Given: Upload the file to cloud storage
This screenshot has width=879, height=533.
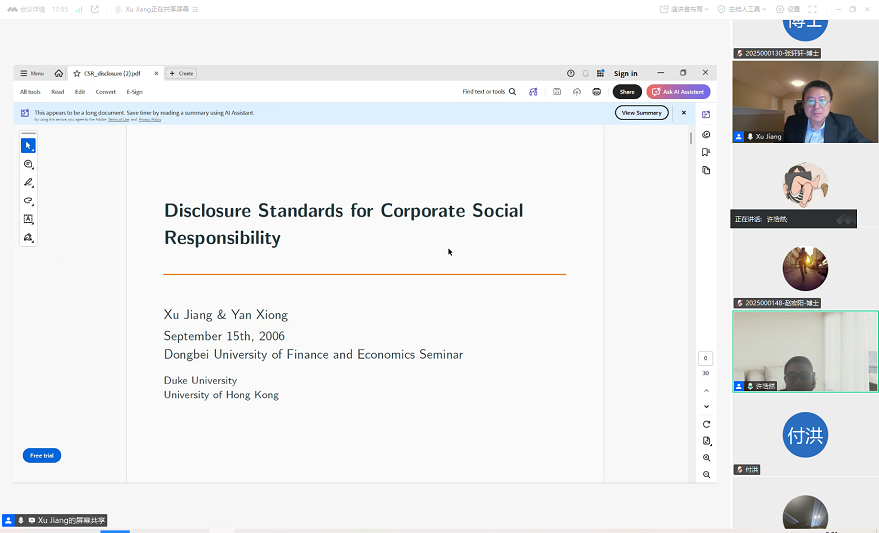Looking at the screenshot, I should 577,92.
